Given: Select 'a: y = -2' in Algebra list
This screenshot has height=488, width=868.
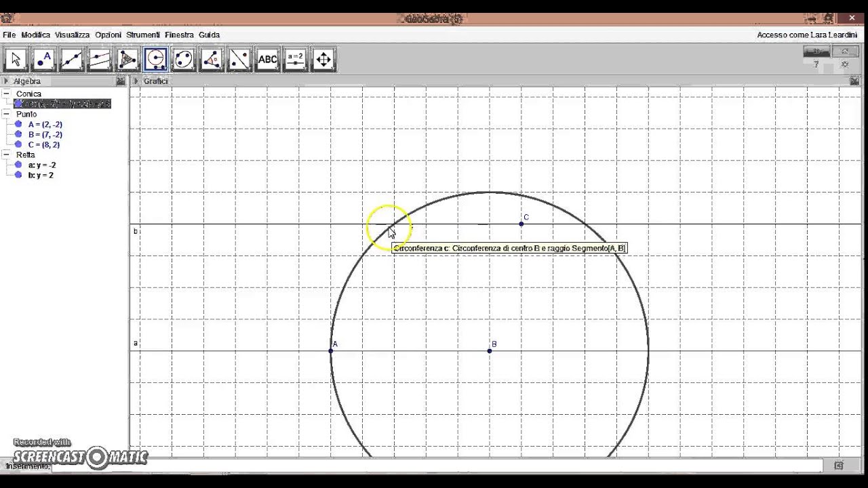Looking at the screenshot, I should pyautogui.click(x=42, y=165).
